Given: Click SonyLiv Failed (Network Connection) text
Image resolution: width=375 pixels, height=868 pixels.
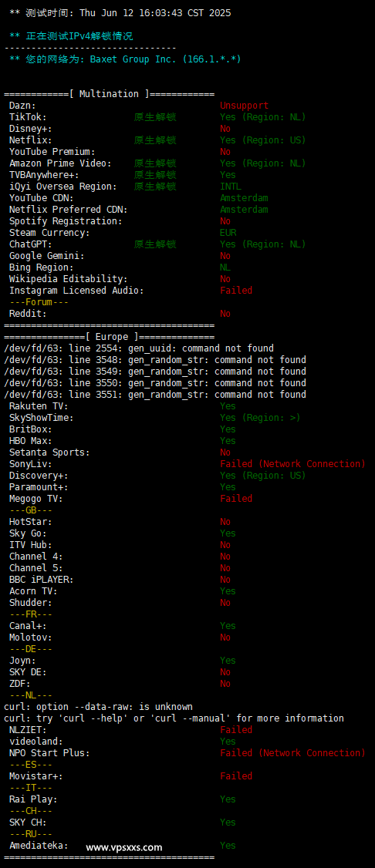Looking at the screenshot, I should (293, 464).
